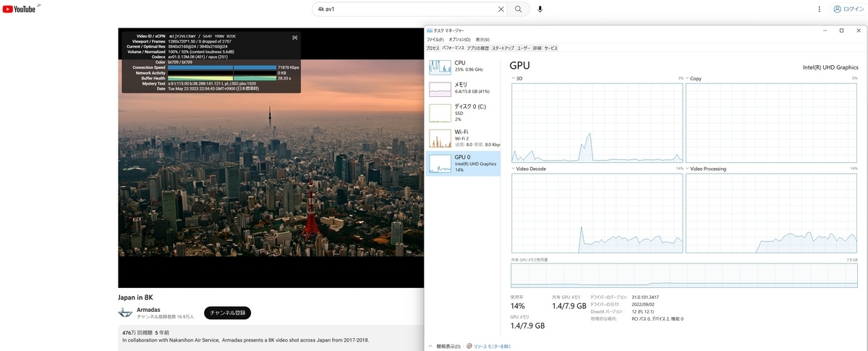Screen dimensions: 868x351
Task: Click the Task Manager window title icon
Action: point(430,30)
